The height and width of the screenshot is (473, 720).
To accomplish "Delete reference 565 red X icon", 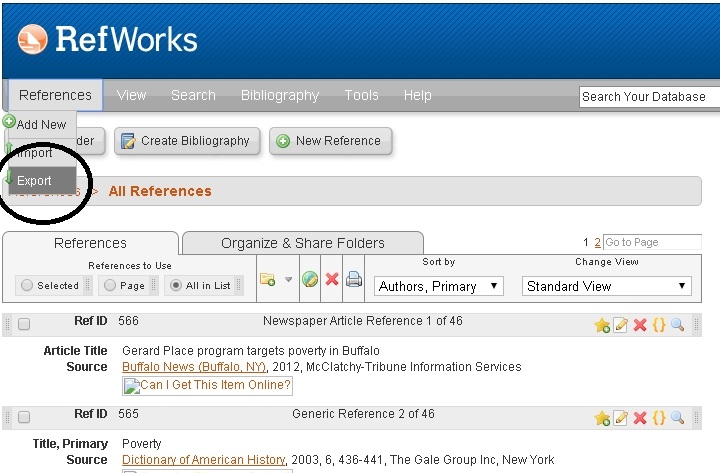I will 640,418.
